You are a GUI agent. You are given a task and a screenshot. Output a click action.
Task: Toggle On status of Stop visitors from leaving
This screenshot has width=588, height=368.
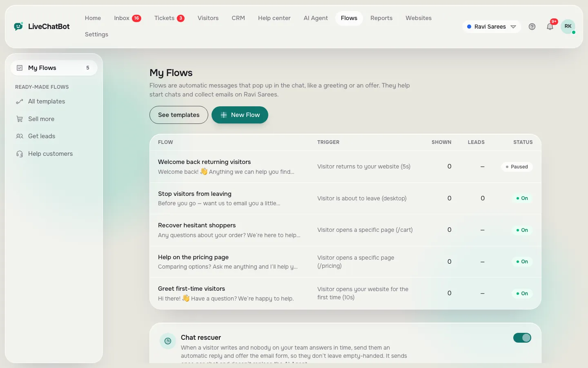[522, 198]
